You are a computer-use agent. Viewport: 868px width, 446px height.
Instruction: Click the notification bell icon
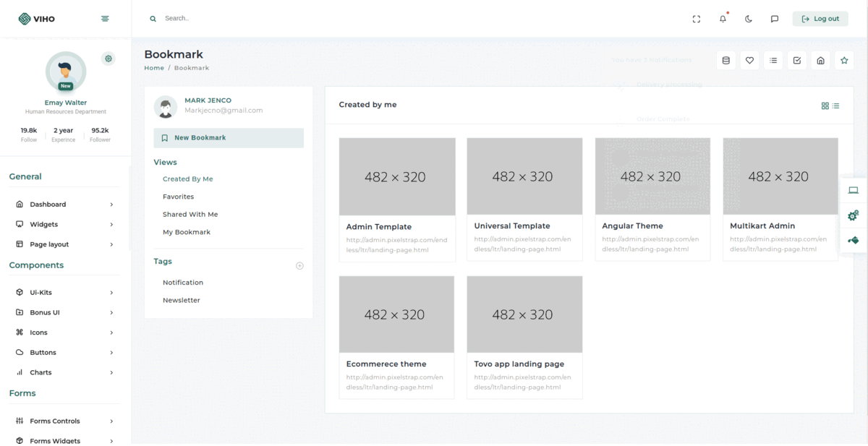723,19
